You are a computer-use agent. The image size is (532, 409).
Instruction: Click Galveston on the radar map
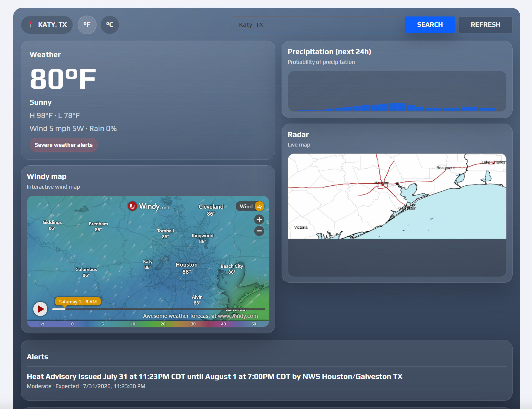coord(407,208)
